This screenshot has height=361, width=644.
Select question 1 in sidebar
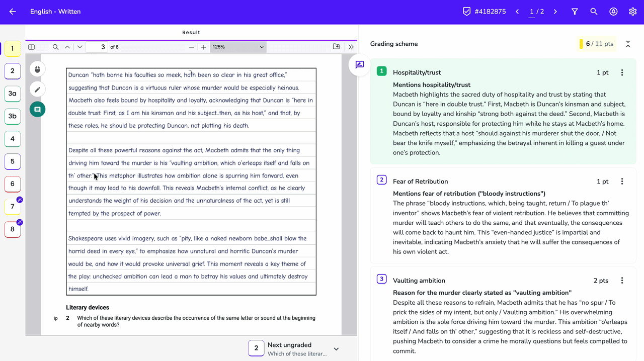click(x=13, y=49)
